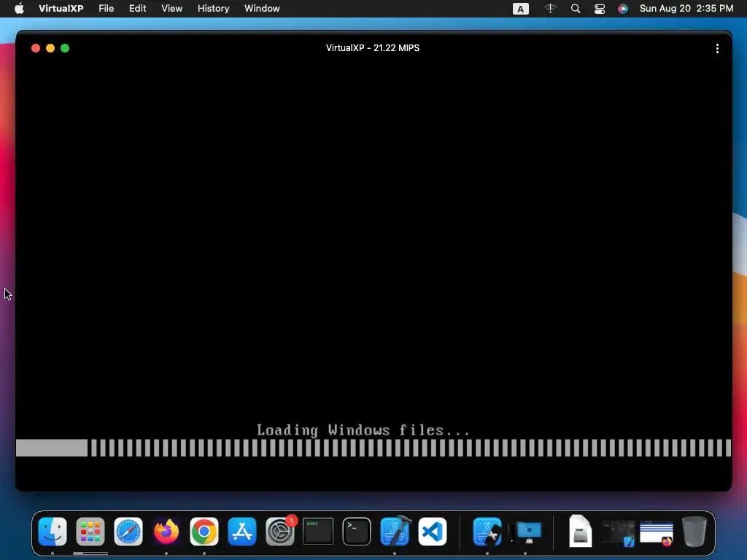Open the VirtualXP app dock icon
The height and width of the screenshot is (560, 747).
525,532
